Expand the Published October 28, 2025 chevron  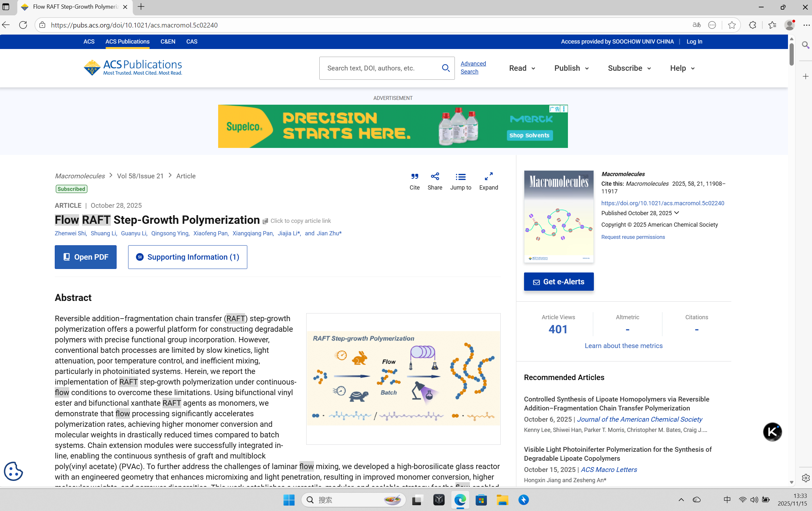click(x=677, y=213)
